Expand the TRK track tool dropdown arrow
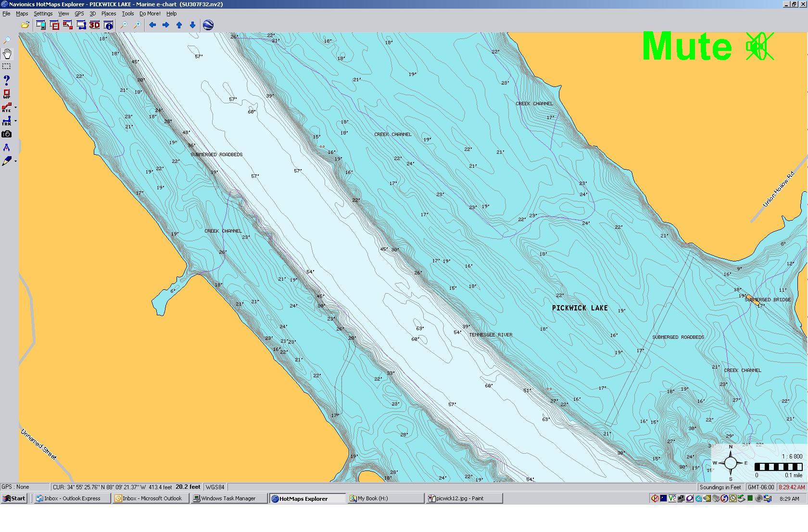This screenshot has width=808, height=532. tap(15, 121)
